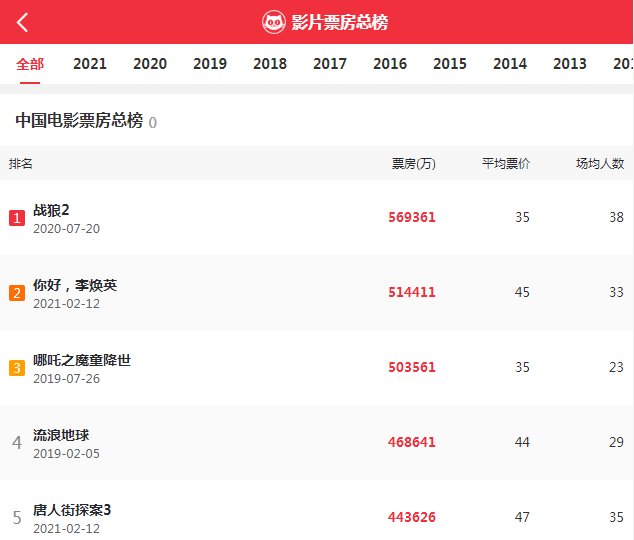This screenshot has height=540, width=634.
Task: Click box office value 443626
Action: (x=412, y=517)
